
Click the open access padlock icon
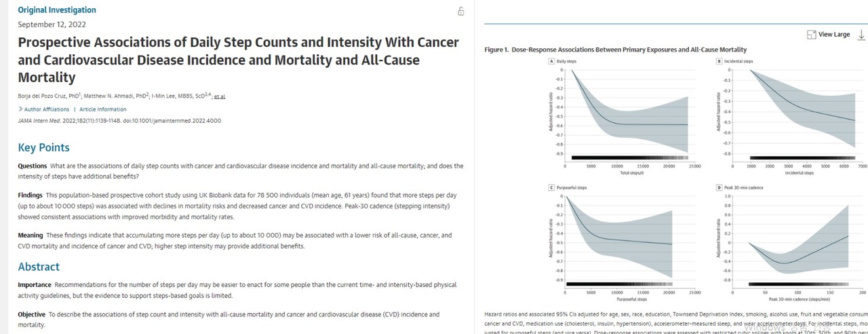click(461, 11)
